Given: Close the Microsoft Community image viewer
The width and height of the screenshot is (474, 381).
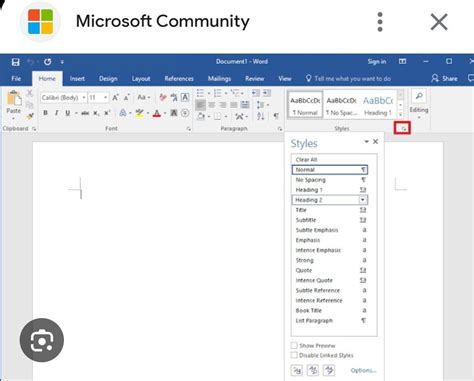Looking at the screenshot, I should [x=439, y=22].
